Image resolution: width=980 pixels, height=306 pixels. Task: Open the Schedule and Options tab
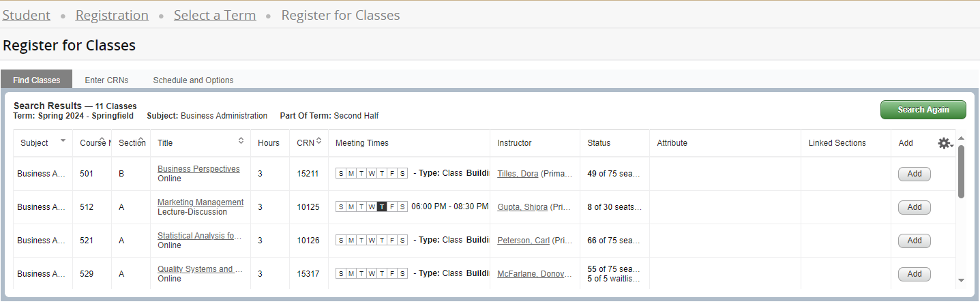tap(193, 80)
